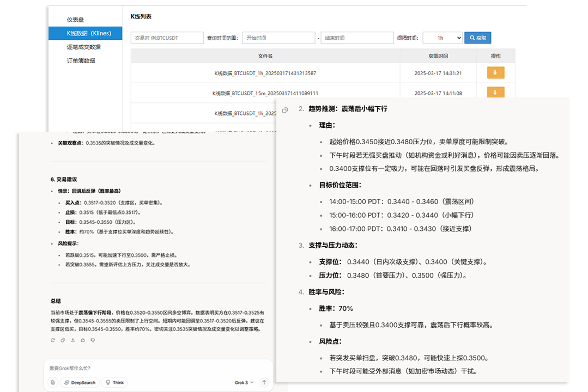
Task: Download the BTCUSDT_15m kline data file
Action: [495, 93]
